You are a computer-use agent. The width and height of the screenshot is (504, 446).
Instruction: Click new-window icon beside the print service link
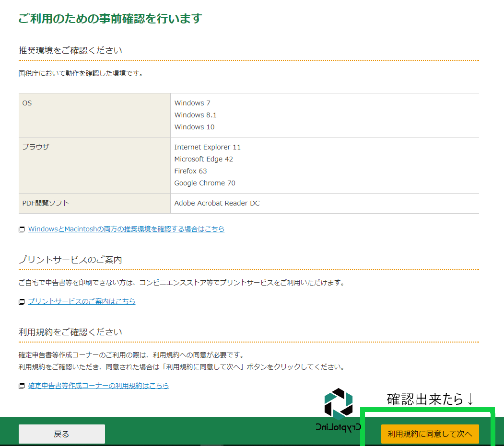pyautogui.click(x=22, y=301)
